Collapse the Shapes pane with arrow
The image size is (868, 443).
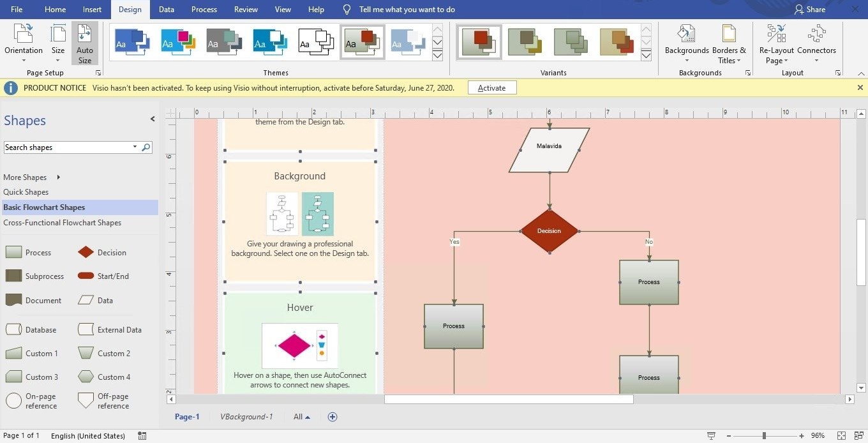click(x=153, y=119)
